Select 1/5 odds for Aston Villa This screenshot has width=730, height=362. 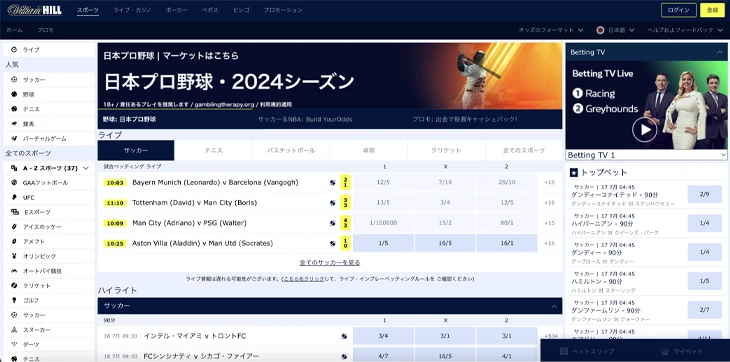pyautogui.click(x=383, y=243)
